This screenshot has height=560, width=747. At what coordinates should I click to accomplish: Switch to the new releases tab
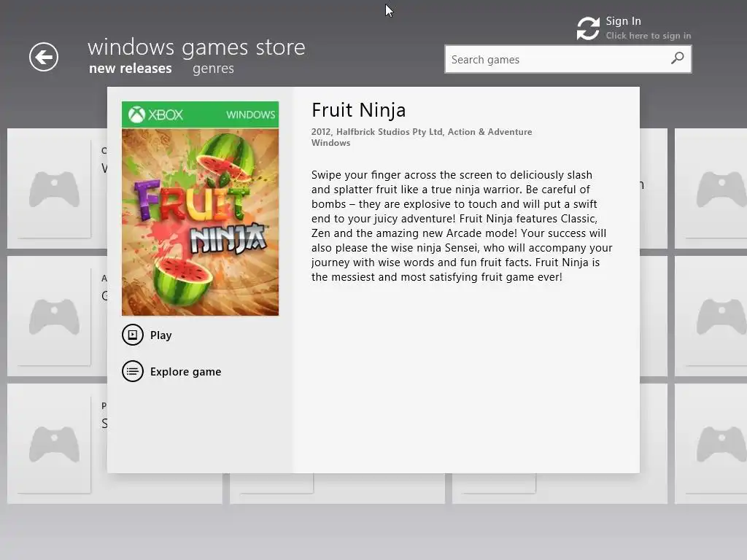click(131, 69)
